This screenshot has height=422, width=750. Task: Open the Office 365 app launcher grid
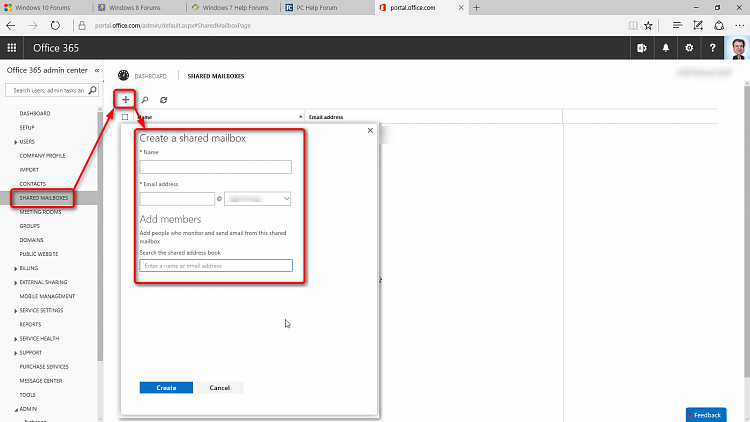[11, 48]
